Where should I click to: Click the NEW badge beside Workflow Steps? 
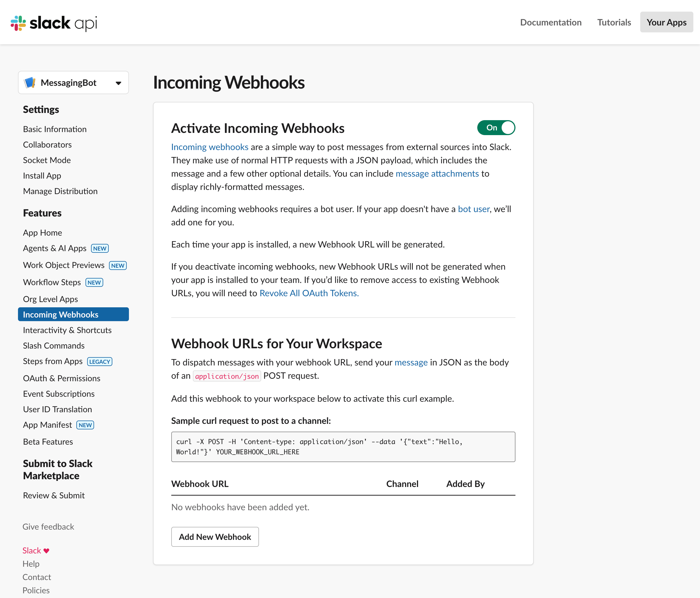point(94,283)
